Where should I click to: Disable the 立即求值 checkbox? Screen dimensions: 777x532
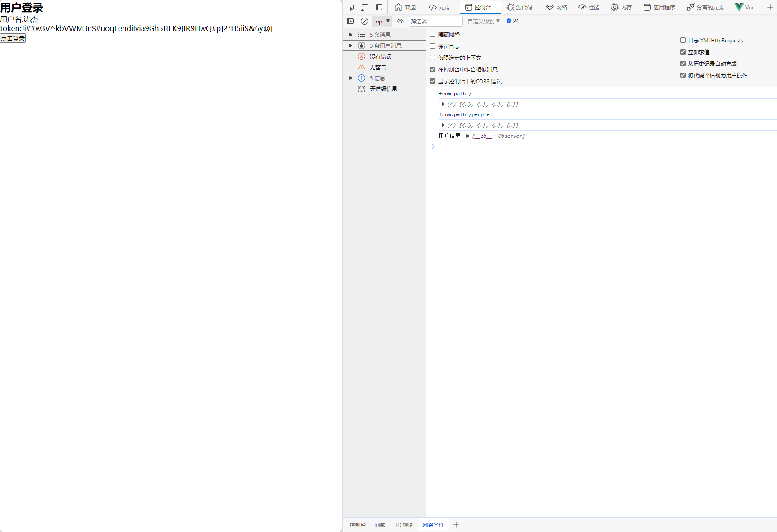(683, 52)
